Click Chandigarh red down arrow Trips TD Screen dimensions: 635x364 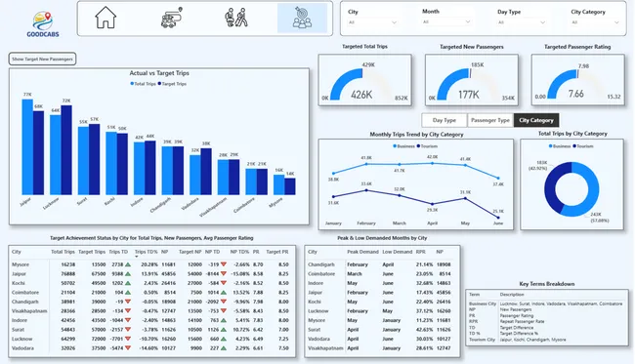(x=128, y=302)
